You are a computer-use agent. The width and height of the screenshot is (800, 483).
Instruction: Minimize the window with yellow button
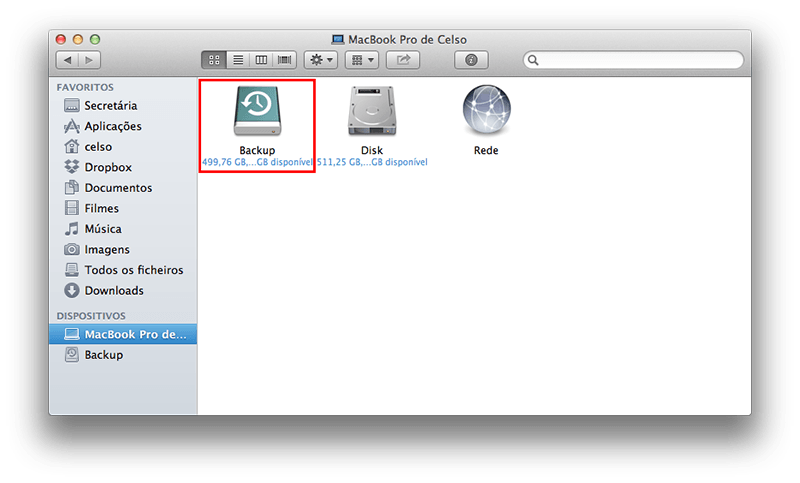pyautogui.click(x=78, y=39)
